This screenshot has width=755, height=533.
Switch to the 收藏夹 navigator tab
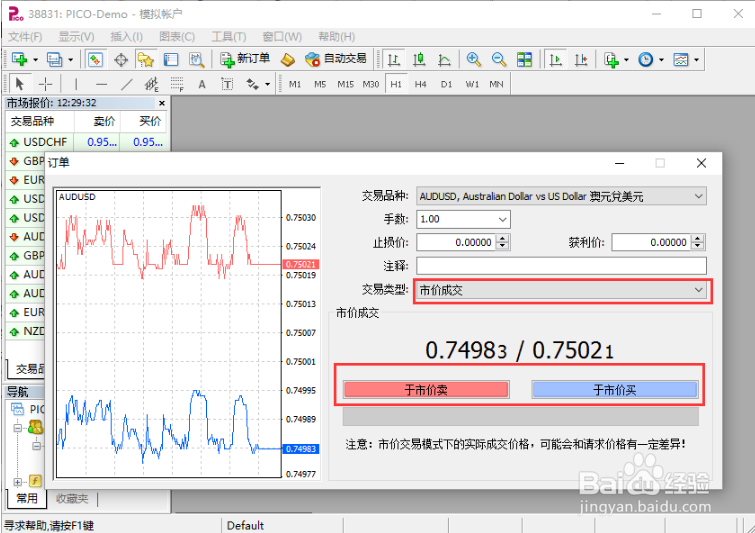(x=72, y=498)
